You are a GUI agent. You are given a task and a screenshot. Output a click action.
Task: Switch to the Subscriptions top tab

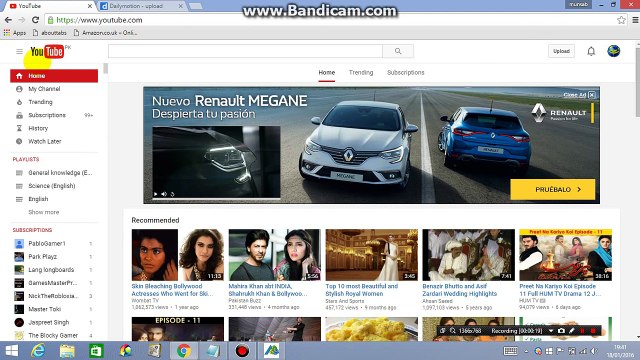coord(406,73)
